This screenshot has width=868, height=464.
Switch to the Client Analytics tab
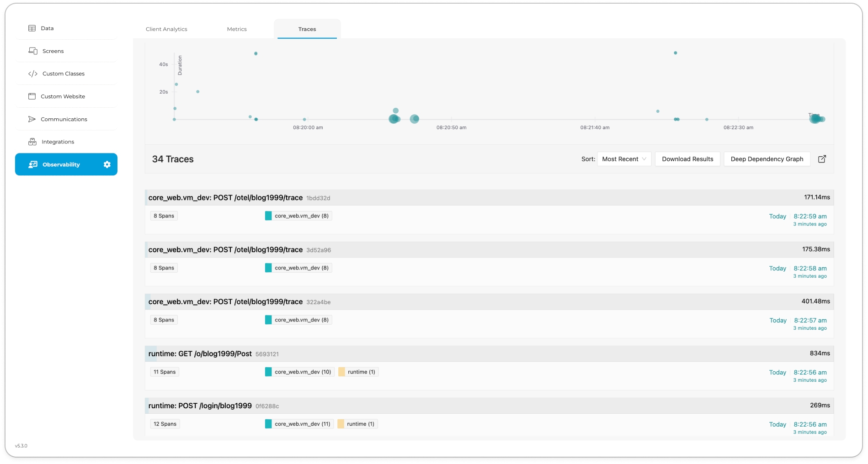[166, 29]
